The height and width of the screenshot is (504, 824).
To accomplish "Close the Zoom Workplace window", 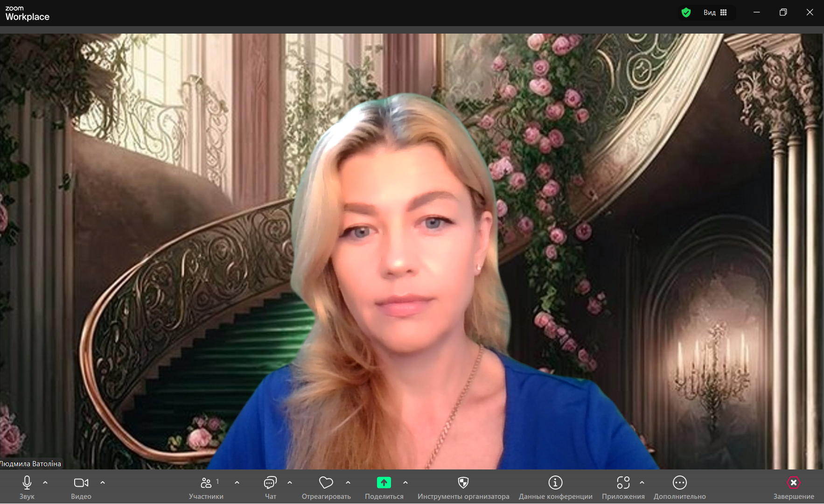I will (810, 13).
